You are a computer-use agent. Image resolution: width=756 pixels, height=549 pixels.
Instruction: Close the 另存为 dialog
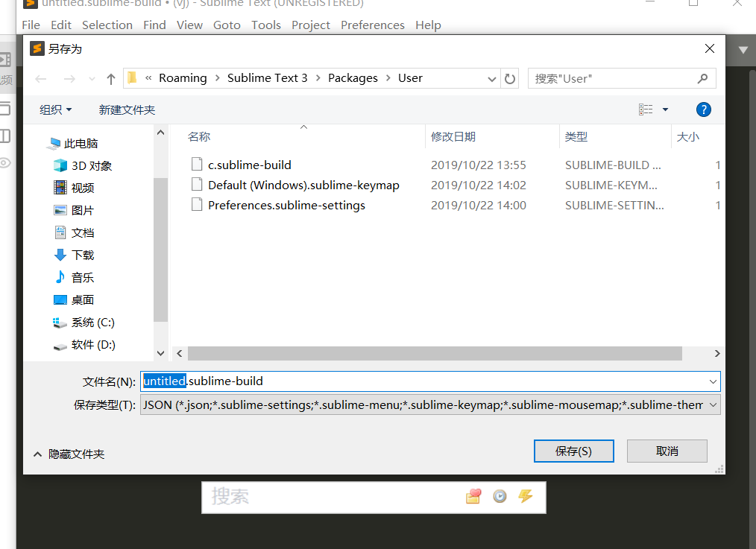tap(709, 48)
